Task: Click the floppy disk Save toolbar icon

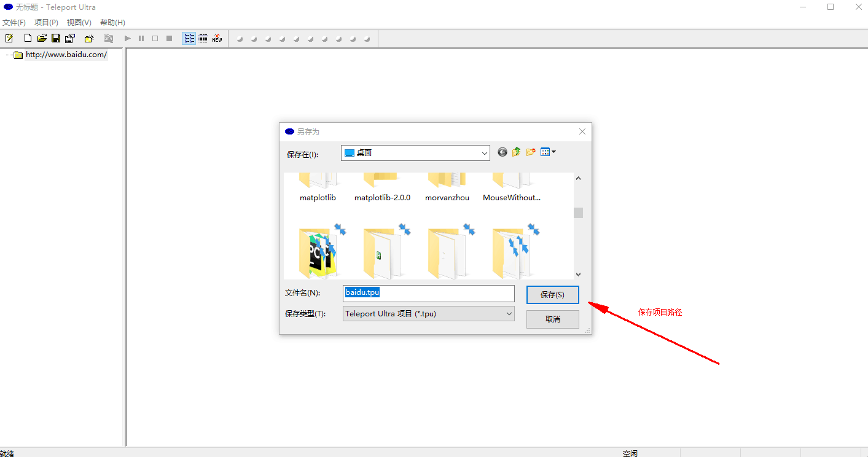Action: click(x=56, y=38)
